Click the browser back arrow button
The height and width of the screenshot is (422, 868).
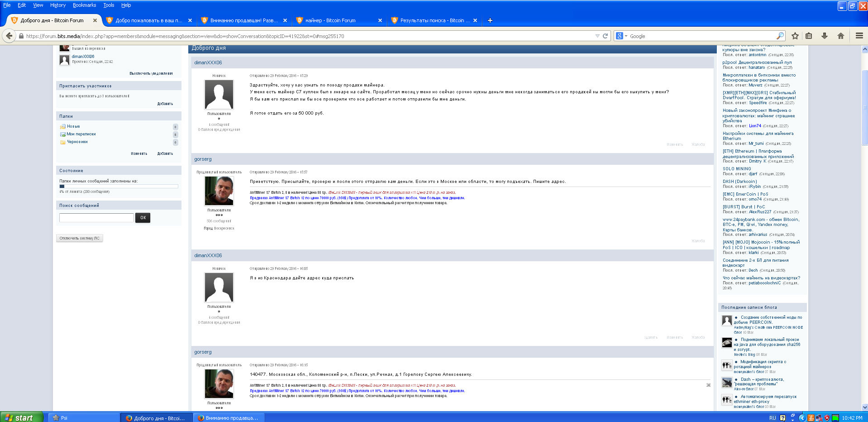click(9, 36)
